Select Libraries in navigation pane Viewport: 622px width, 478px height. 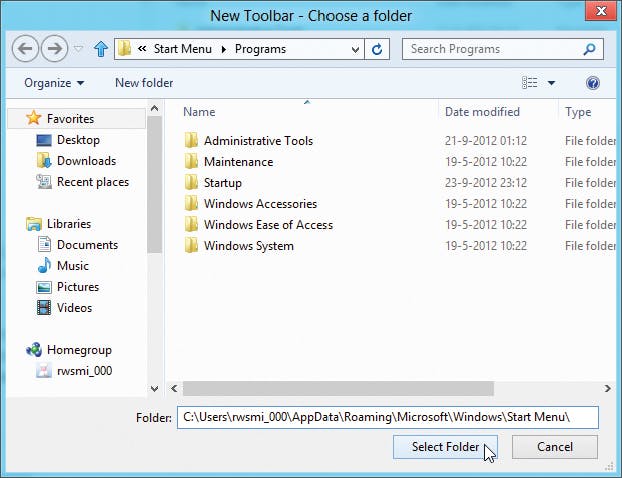tap(69, 224)
